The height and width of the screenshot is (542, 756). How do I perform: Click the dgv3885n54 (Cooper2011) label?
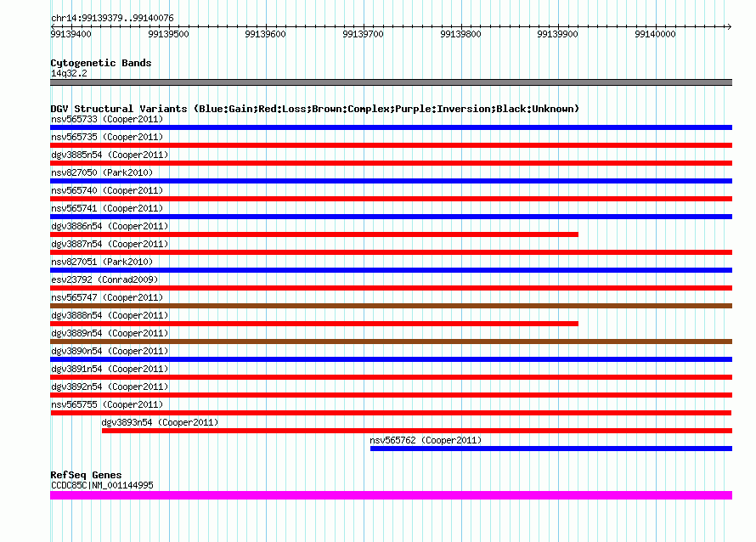point(110,155)
